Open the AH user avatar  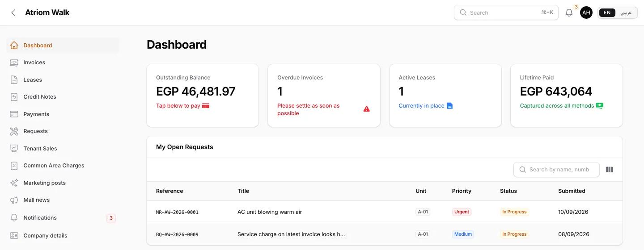pyautogui.click(x=586, y=12)
